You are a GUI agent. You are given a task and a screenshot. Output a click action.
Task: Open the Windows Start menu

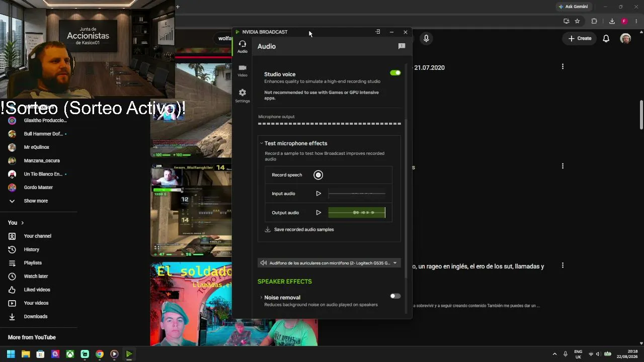[11, 354]
